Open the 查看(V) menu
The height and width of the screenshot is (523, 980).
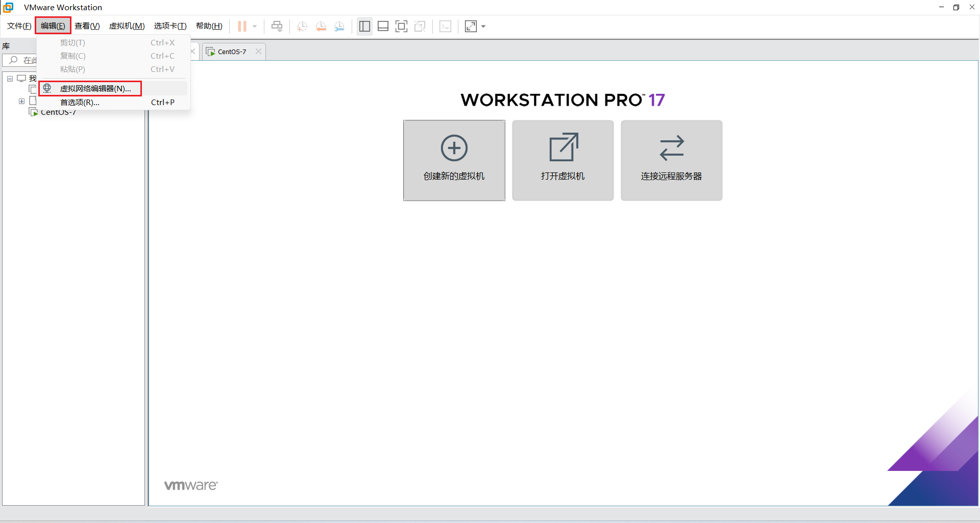(x=87, y=26)
